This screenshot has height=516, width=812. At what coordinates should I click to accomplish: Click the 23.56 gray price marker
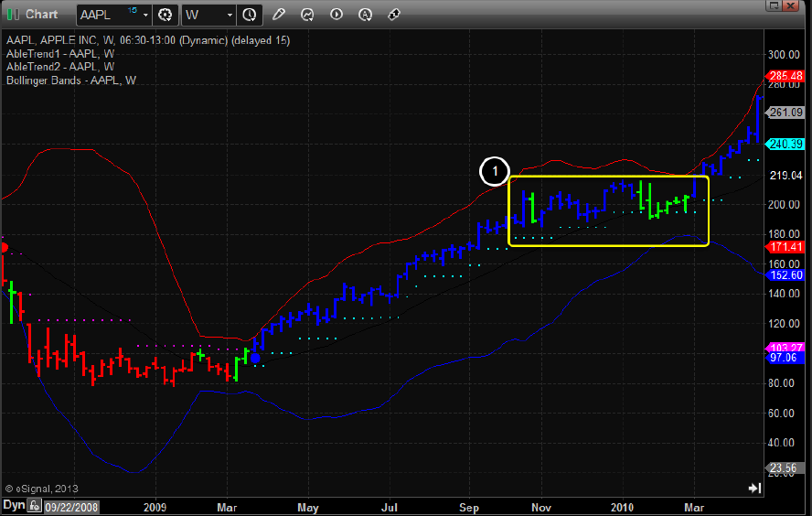[785, 468]
